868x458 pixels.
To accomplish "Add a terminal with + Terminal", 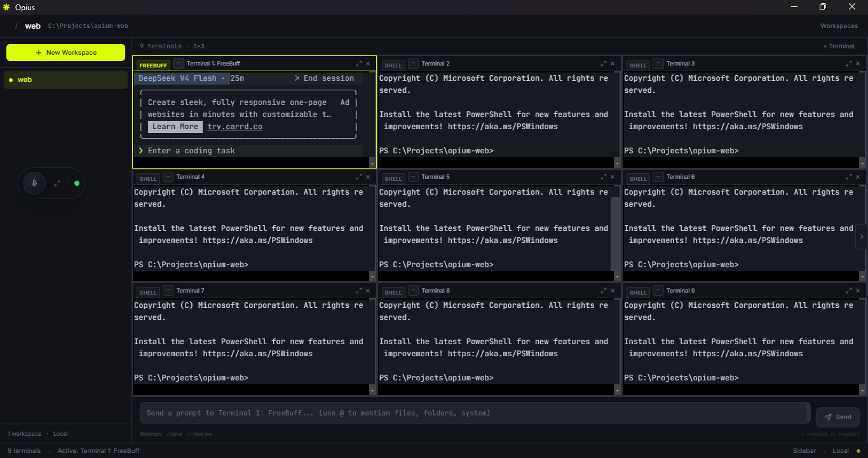I will (x=839, y=46).
